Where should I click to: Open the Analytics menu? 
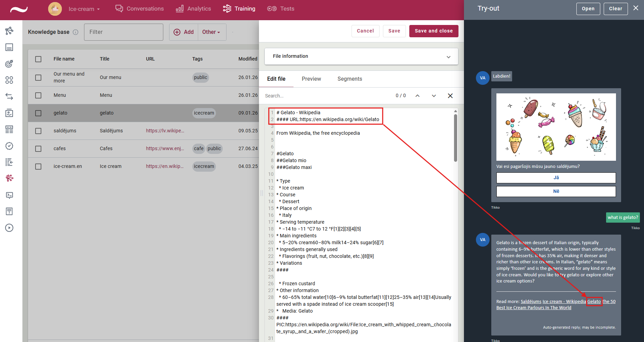click(x=193, y=9)
